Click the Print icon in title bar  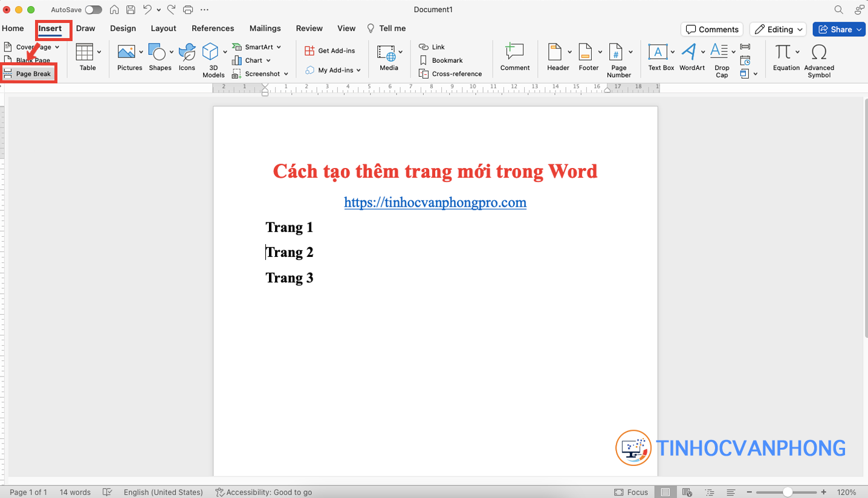click(x=188, y=10)
